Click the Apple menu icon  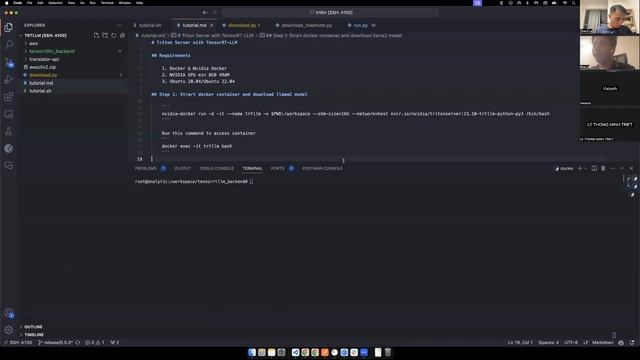[x=6, y=3]
